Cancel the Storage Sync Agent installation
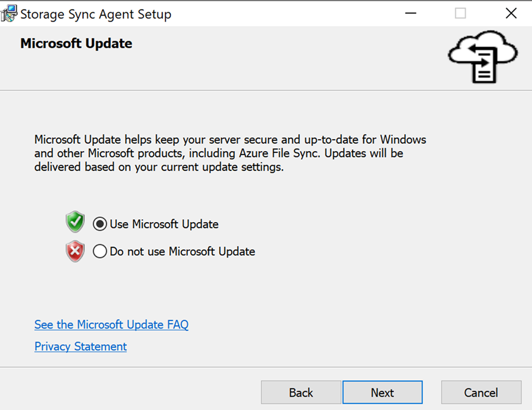The width and height of the screenshot is (532, 410). tap(481, 392)
